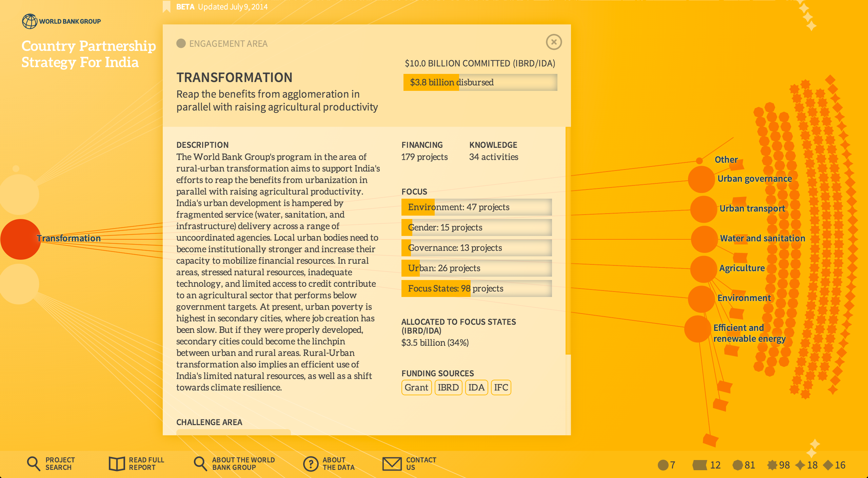
Task: Click the Efficient and renewable energy label
Action: pos(749,333)
